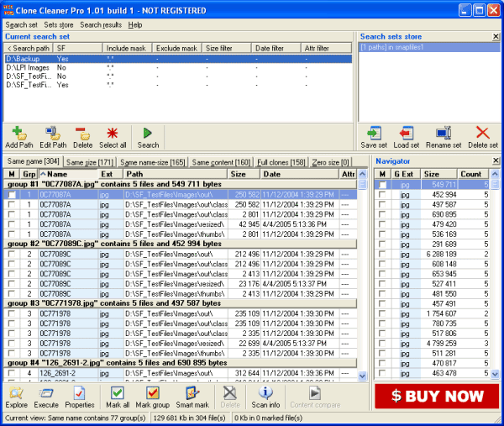504x426 pixels.
Task: Click the Rename set icon
Action: click(x=444, y=133)
